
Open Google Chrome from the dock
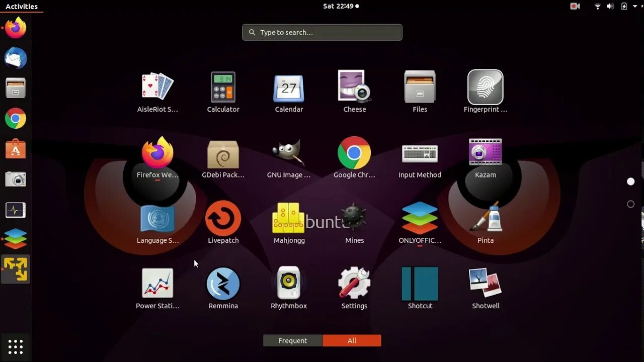(x=16, y=119)
